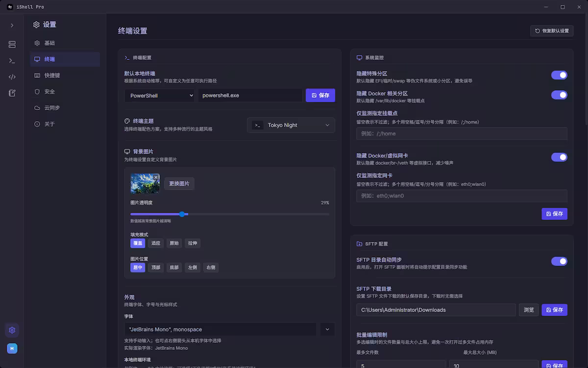The width and height of the screenshot is (588, 368).
Task: Turn off SFTP 目录自动同步
Action: click(559, 261)
